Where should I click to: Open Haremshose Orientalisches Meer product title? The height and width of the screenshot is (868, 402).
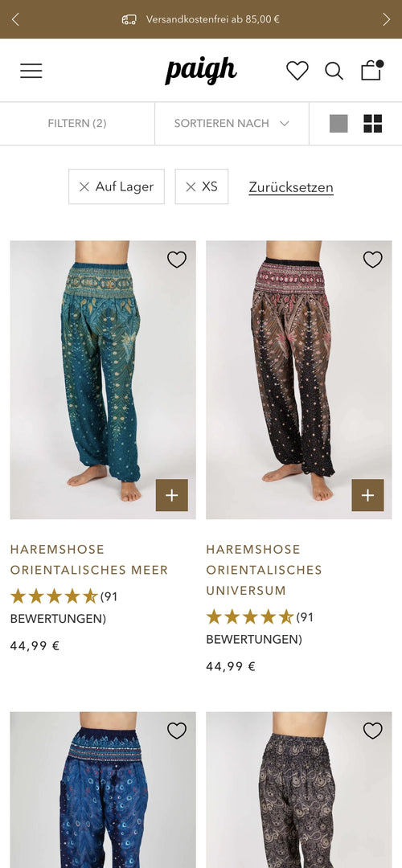click(x=89, y=559)
